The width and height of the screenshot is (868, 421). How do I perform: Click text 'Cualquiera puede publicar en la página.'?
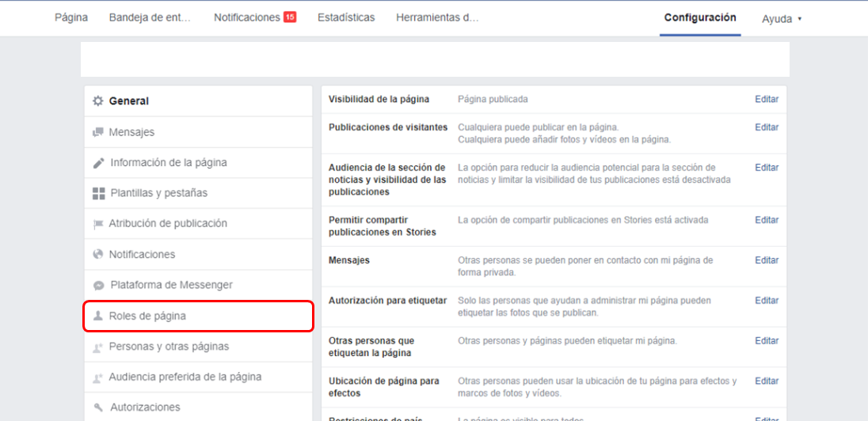point(539,127)
